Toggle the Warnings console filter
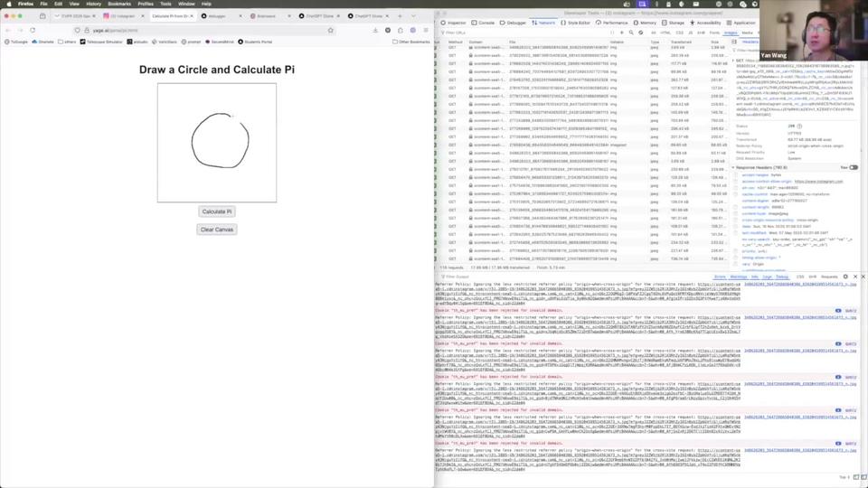Viewport: 868px width, 488px height. point(739,277)
